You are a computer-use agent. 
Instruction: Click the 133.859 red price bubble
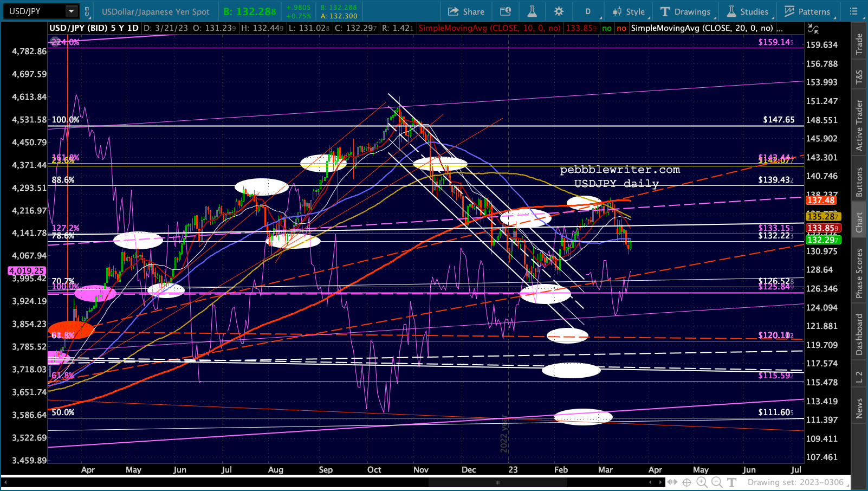click(x=823, y=228)
